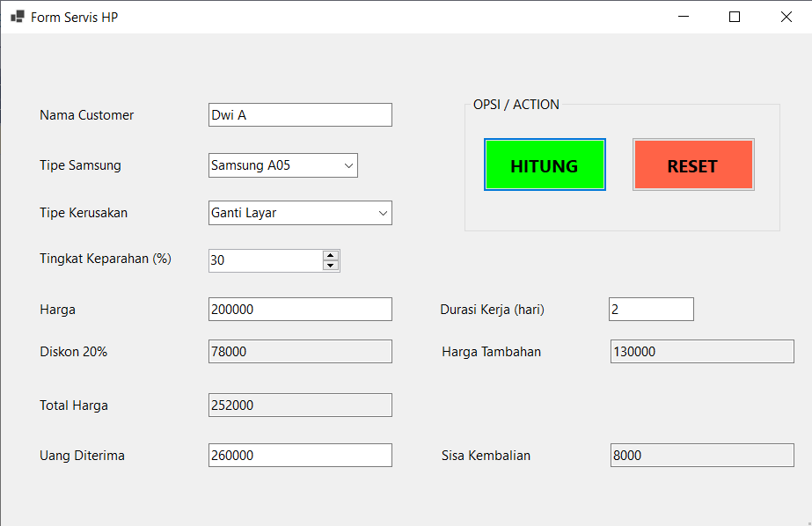Click the Harga input field
The image size is (812, 526).
coord(300,309)
